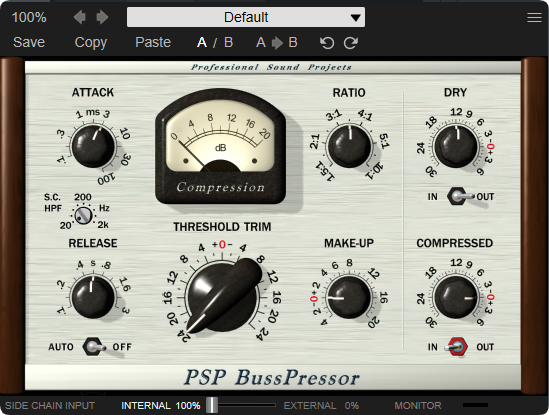Click the 4:1 ratio marking
This screenshot has width=549, height=415.
tap(365, 115)
